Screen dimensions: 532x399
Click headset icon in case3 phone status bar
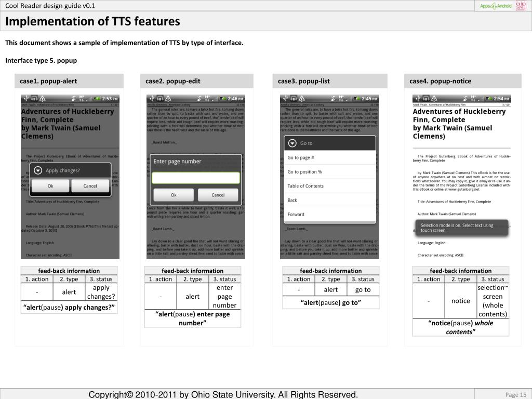[x=294, y=98]
